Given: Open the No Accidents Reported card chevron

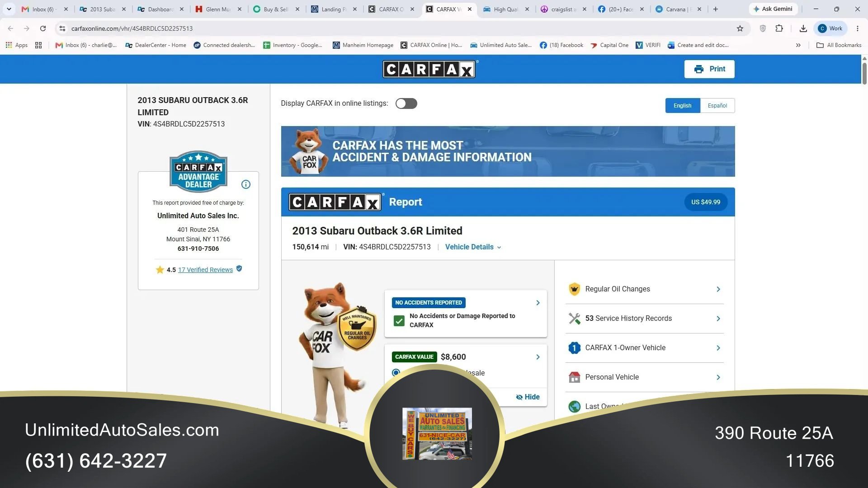Looking at the screenshot, I should pos(538,303).
